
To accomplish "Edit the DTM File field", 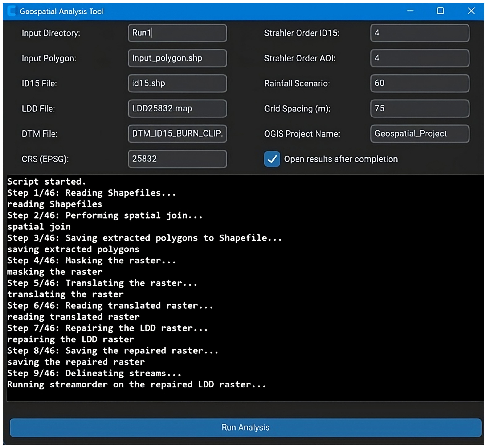I will tap(177, 134).
